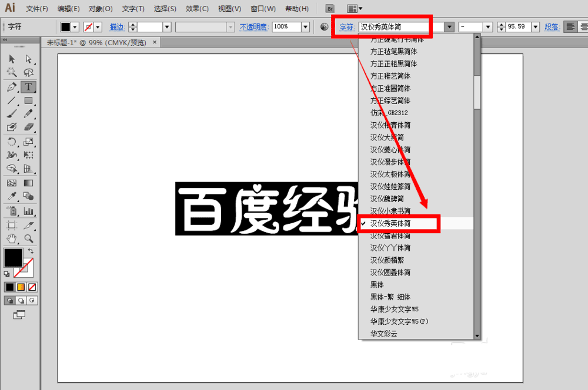
Task: Select the Eraser tool
Action: 28,127
